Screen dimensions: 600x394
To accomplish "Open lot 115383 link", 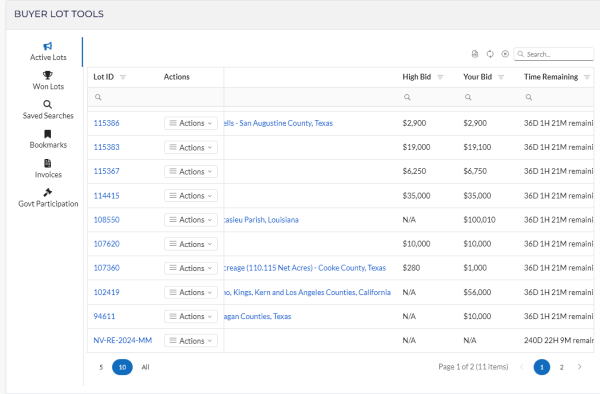I will coord(106,147).
